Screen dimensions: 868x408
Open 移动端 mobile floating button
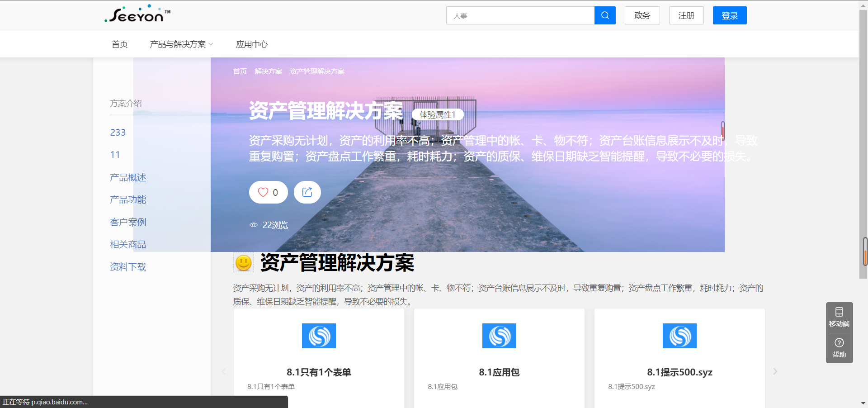[x=840, y=318]
